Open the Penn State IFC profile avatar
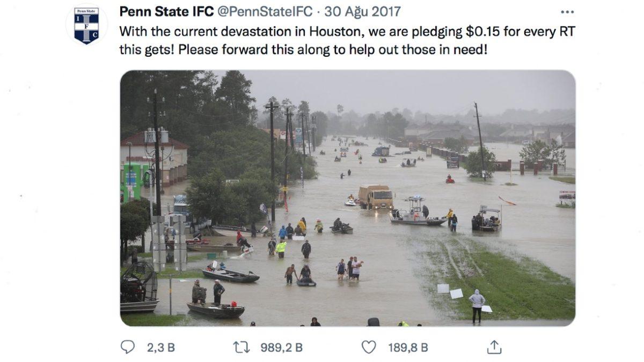Screen dimensions: 644x362 (x=86, y=25)
